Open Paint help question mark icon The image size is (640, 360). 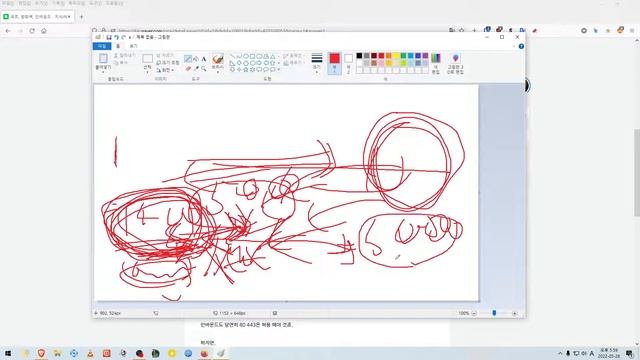pos(521,46)
